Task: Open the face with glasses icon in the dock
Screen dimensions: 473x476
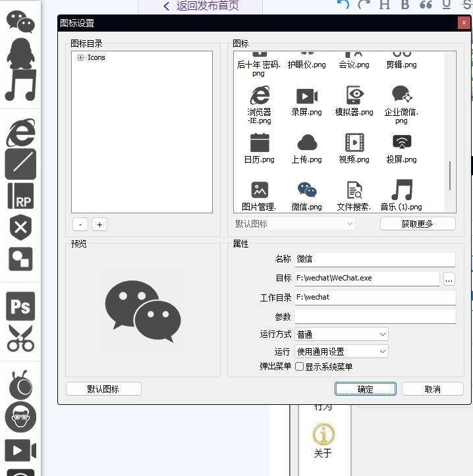Action: (20, 417)
